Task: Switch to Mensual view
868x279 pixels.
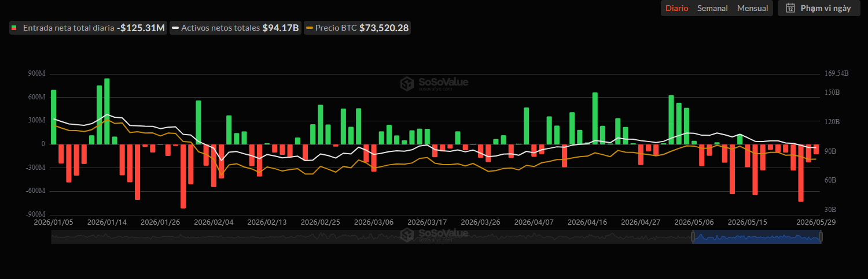Action: [x=752, y=8]
